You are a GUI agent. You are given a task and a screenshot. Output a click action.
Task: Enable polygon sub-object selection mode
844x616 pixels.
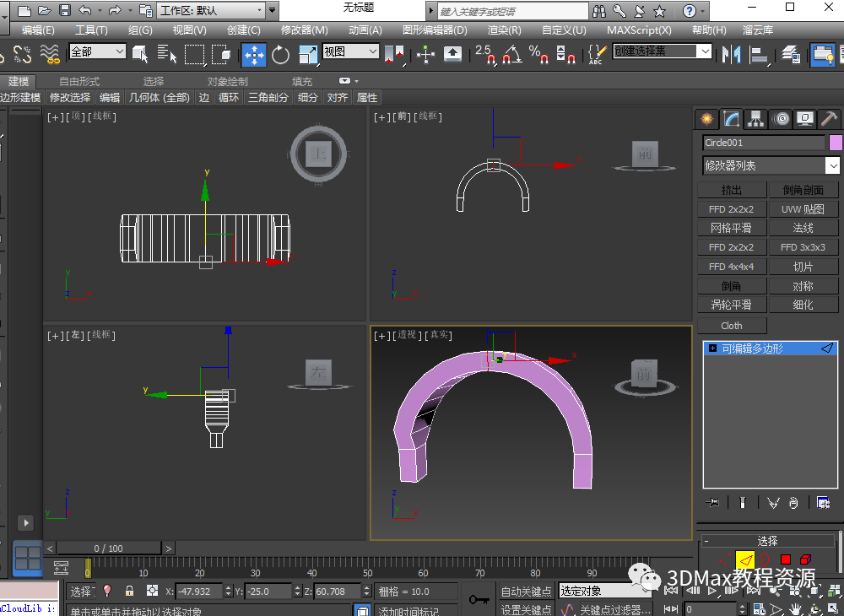pos(785,559)
